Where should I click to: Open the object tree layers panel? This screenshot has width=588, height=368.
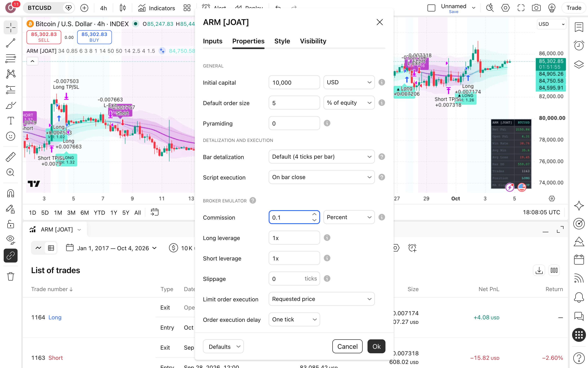[x=579, y=64]
